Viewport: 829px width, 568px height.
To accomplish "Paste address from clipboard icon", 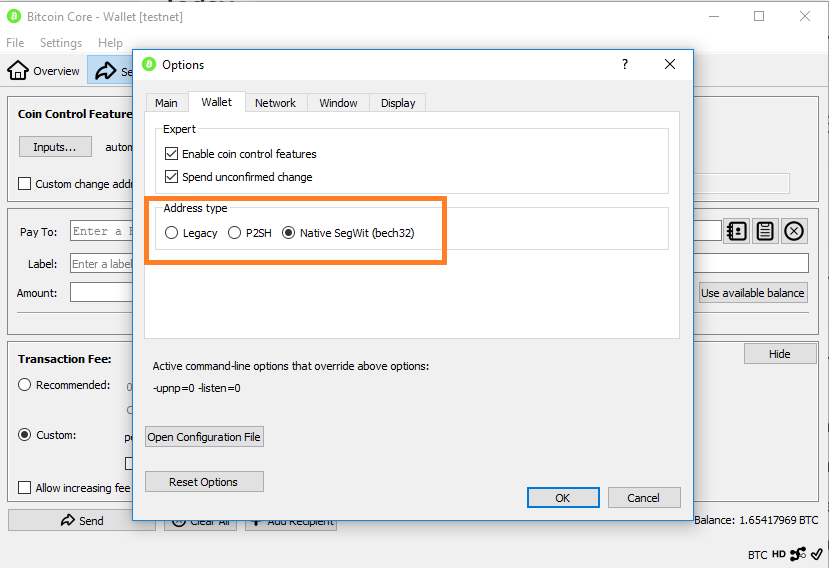I will [x=765, y=231].
